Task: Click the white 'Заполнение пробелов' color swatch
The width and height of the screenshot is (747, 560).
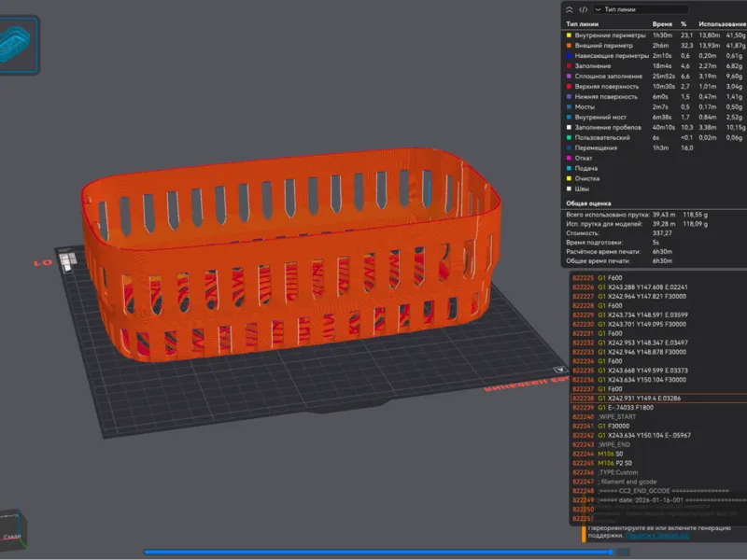Action: coord(569,128)
